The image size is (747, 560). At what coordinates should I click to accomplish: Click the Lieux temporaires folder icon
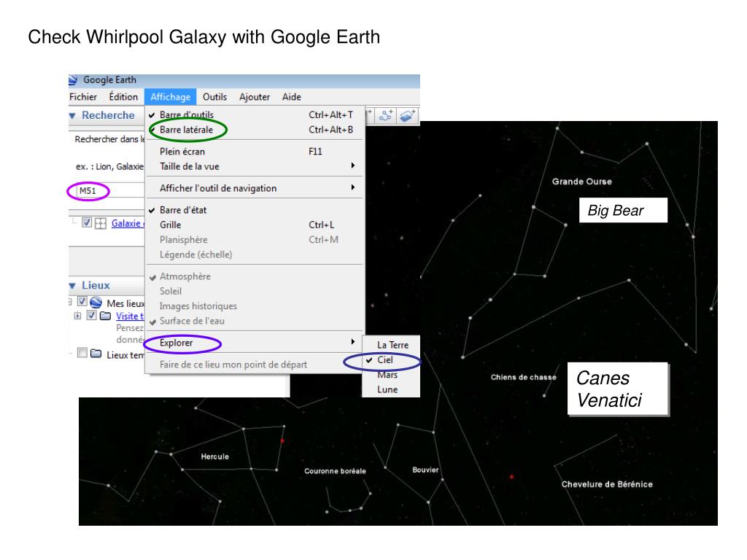[96, 354]
